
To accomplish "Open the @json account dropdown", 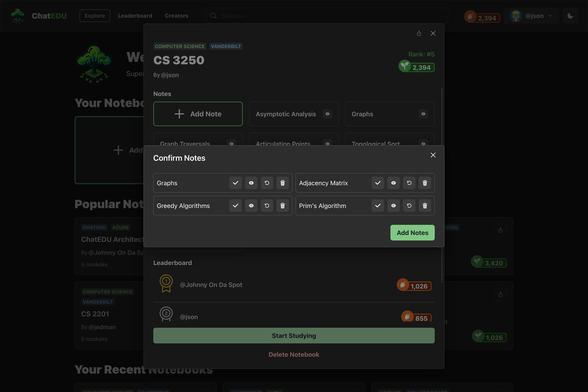I will (x=531, y=16).
